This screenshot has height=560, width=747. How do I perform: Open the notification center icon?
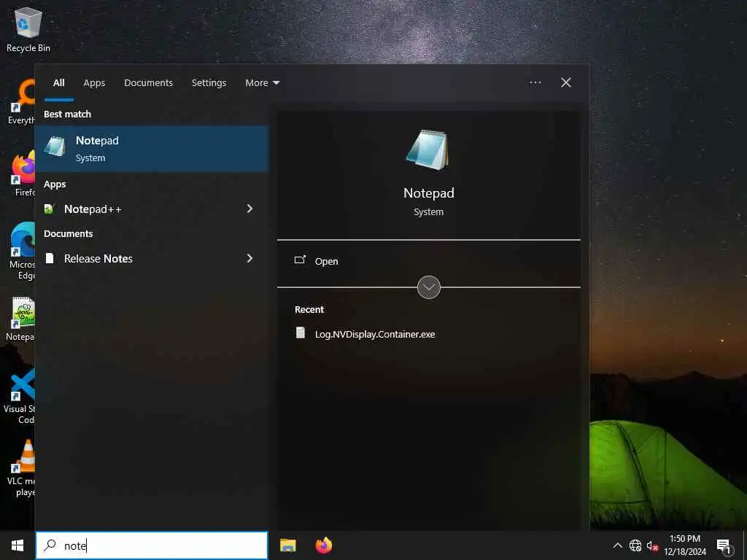pyautogui.click(x=724, y=545)
